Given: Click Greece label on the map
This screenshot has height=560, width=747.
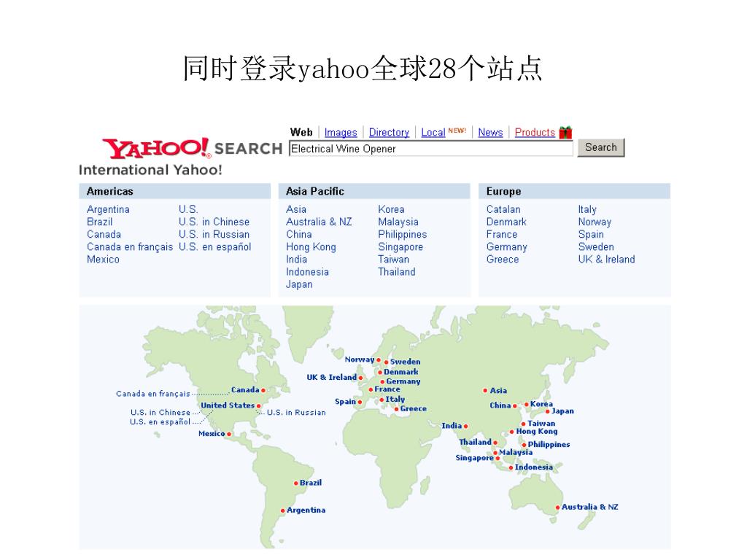Looking at the screenshot, I should pyautogui.click(x=414, y=408).
